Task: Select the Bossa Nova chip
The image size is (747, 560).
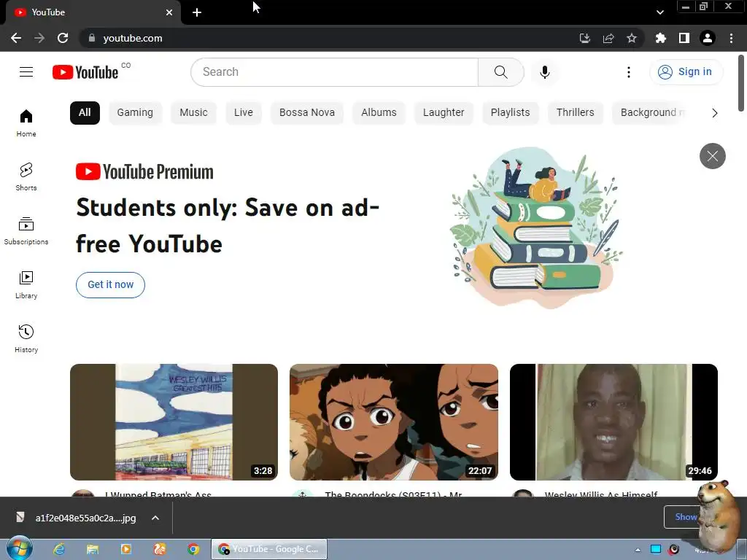Action: click(307, 113)
